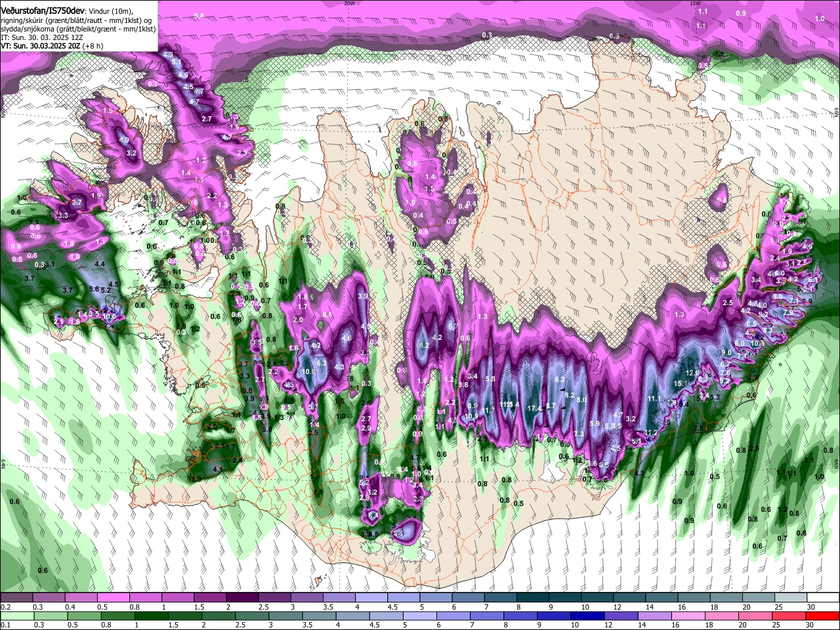
Task: Click the 10.9 precipitation value on the map
Action: point(471,416)
